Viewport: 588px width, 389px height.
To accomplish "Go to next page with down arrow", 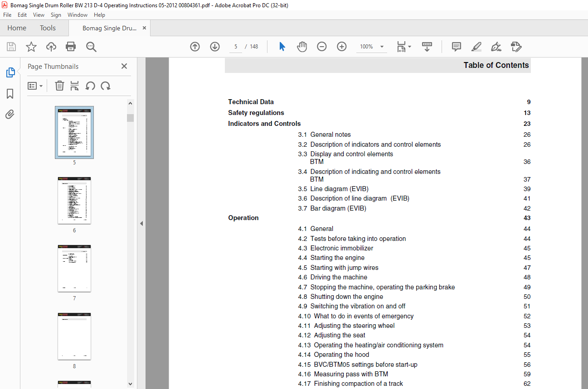I will [x=215, y=47].
